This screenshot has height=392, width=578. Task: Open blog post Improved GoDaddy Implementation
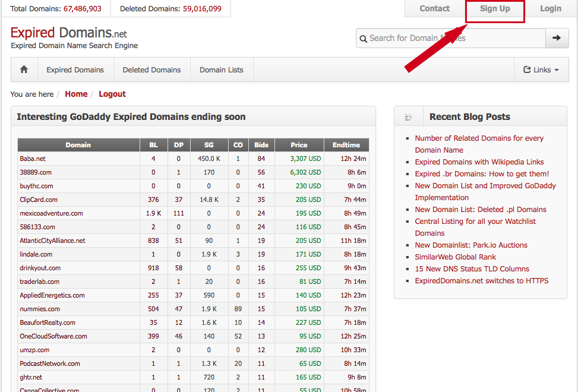pos(485,192)
